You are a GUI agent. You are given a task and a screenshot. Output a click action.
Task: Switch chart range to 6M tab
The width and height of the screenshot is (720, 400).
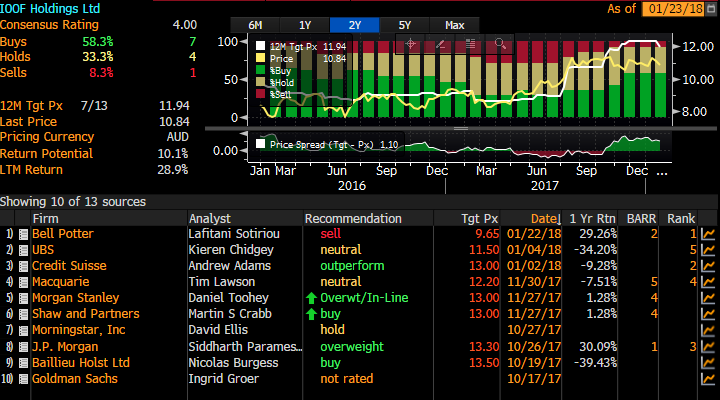click(x=255, y=24)
